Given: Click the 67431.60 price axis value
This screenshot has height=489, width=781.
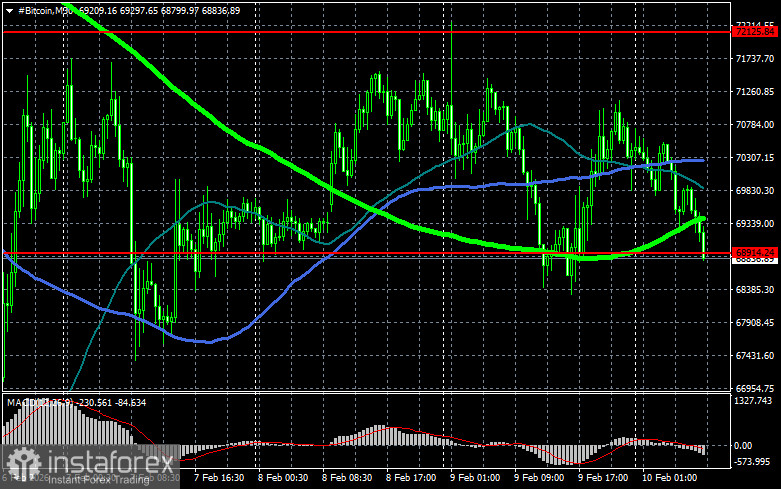Looking at the screenshot, I should [755, 356].
